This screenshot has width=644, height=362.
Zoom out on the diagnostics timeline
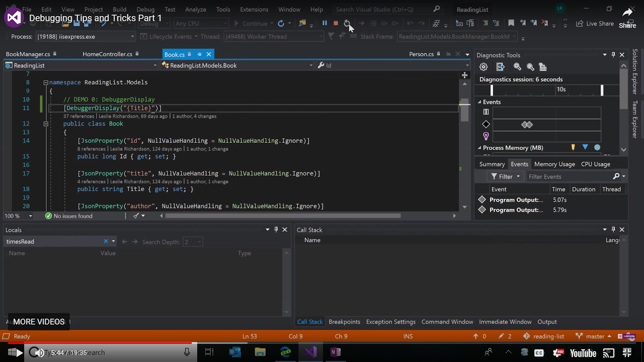tap(530, 67)
